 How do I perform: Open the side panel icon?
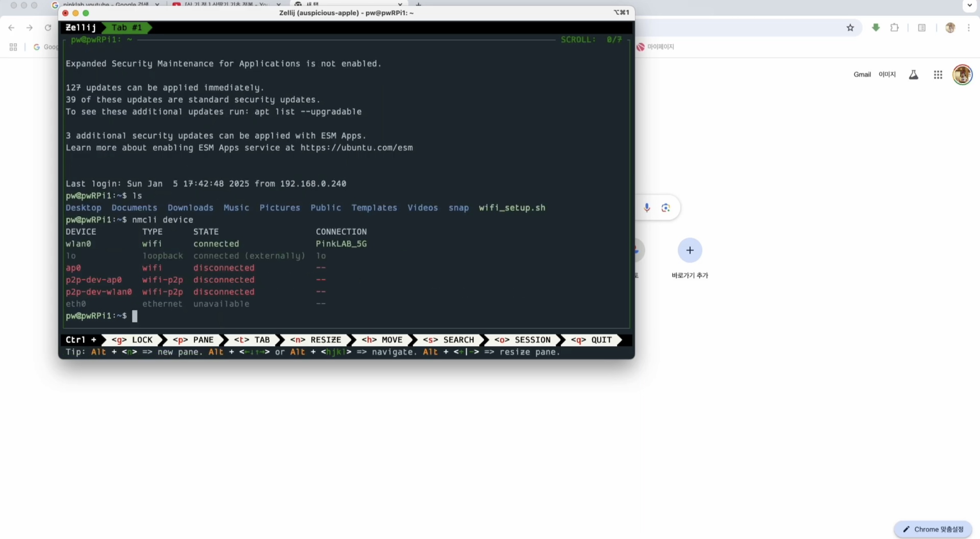point(922,27)
